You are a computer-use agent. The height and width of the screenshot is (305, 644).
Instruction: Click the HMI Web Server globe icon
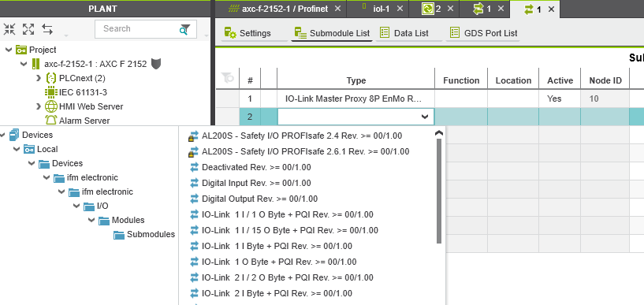(51, 106)
